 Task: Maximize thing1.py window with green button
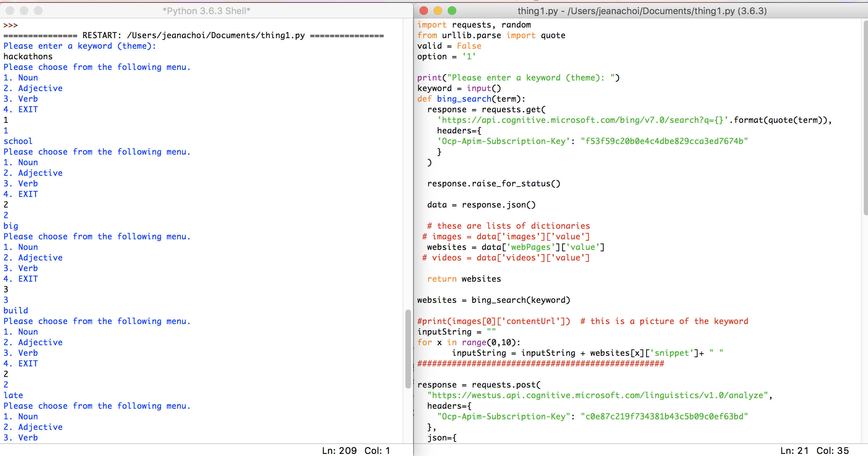tap(452, 11)
